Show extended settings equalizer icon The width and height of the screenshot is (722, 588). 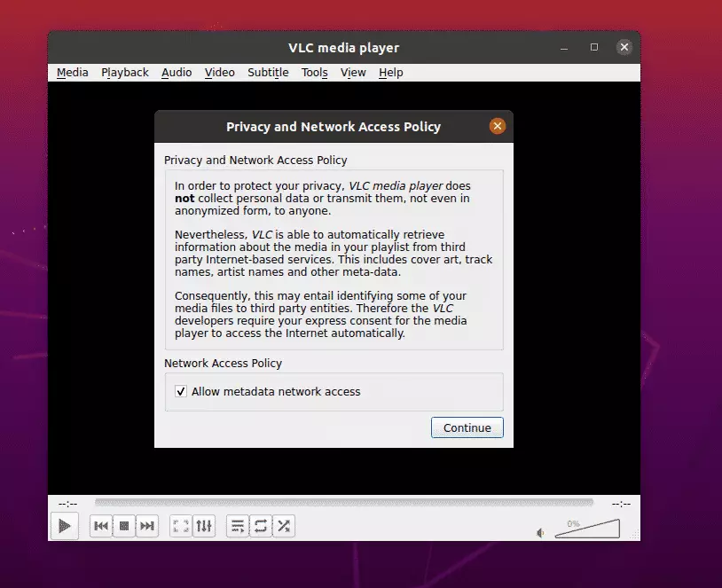(x=203, y=525)
